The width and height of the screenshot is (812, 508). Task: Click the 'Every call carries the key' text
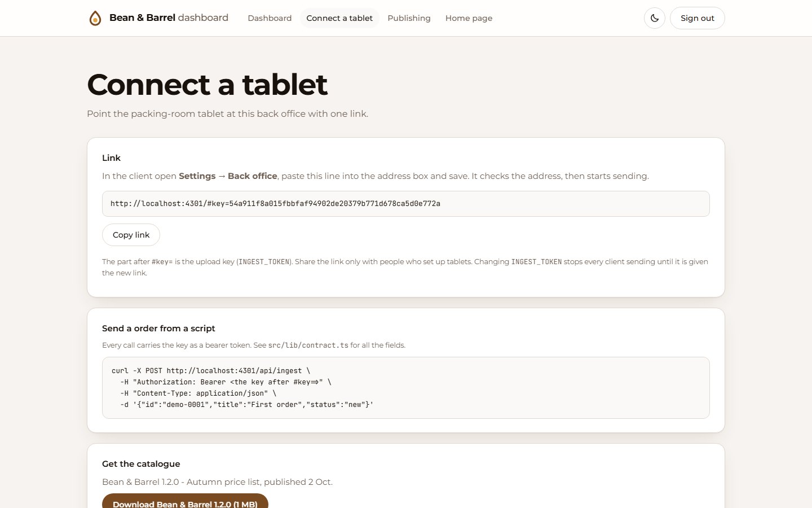point(254,345)
